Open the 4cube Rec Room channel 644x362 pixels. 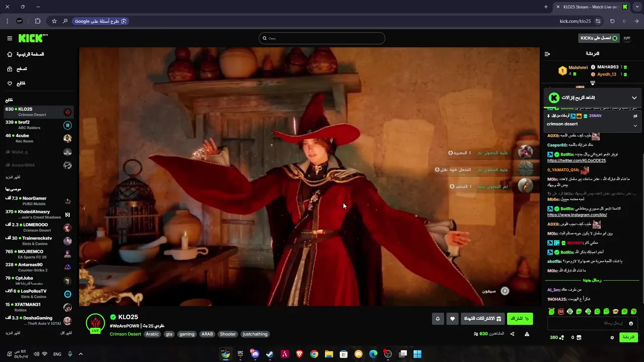(39, 138)
